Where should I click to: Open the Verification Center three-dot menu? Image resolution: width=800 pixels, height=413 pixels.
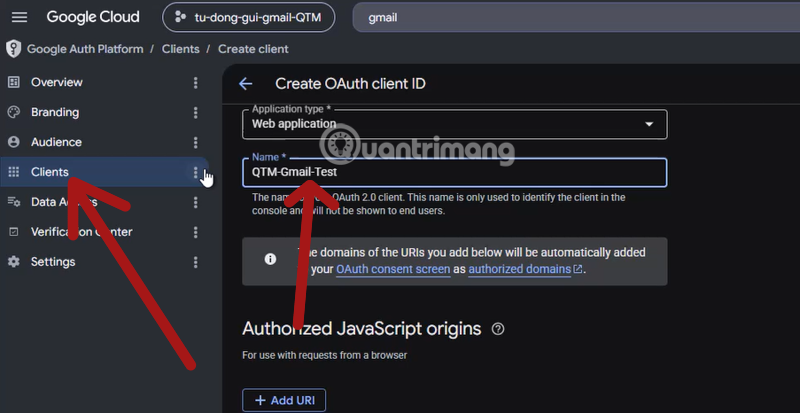[x=195, y=233]
